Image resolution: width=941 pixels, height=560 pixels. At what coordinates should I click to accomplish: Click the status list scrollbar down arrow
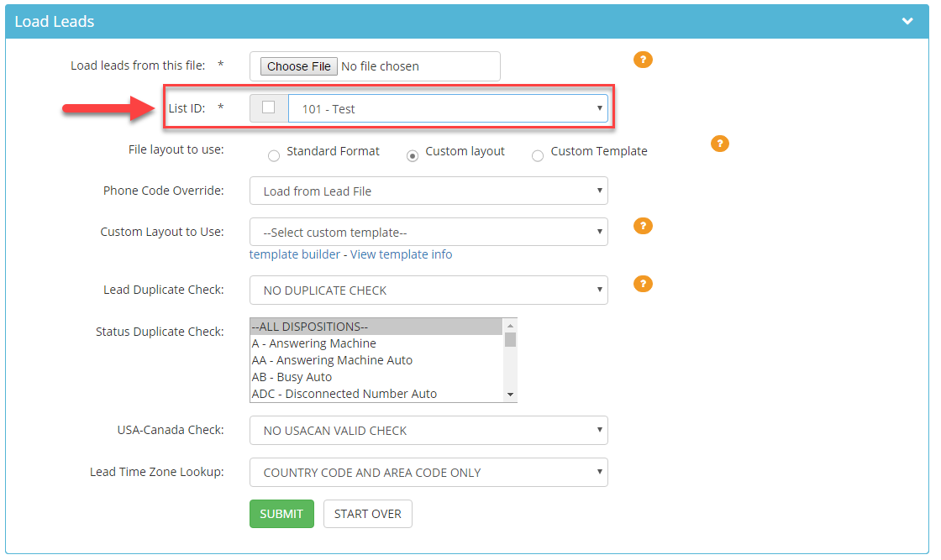(510, 395)
